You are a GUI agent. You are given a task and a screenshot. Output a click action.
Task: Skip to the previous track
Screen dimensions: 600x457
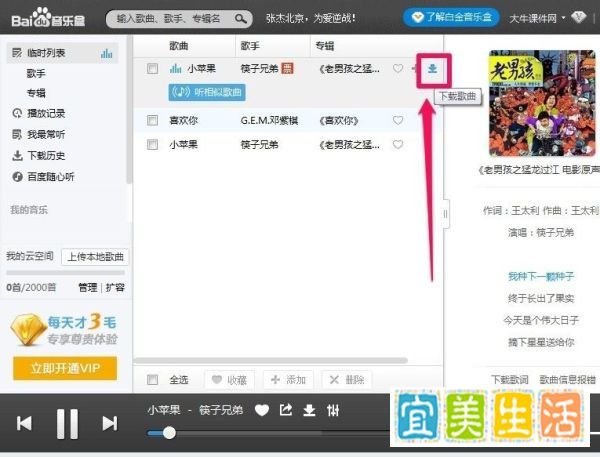click(x=24, y=423)
